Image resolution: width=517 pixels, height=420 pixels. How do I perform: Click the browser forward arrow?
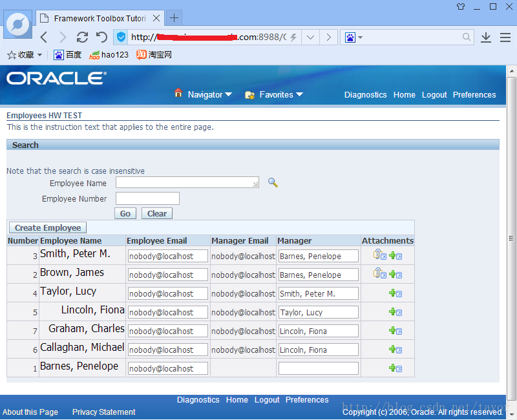pos(63,37)
